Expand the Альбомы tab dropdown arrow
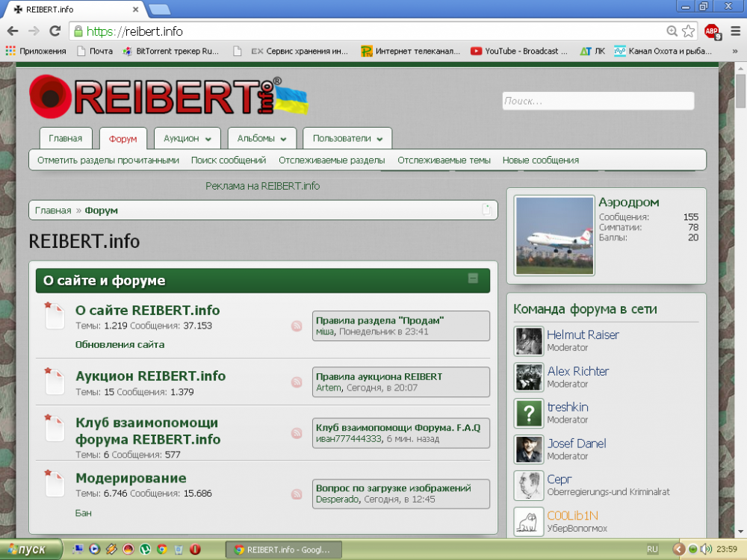747x560 pixels. 284,139
